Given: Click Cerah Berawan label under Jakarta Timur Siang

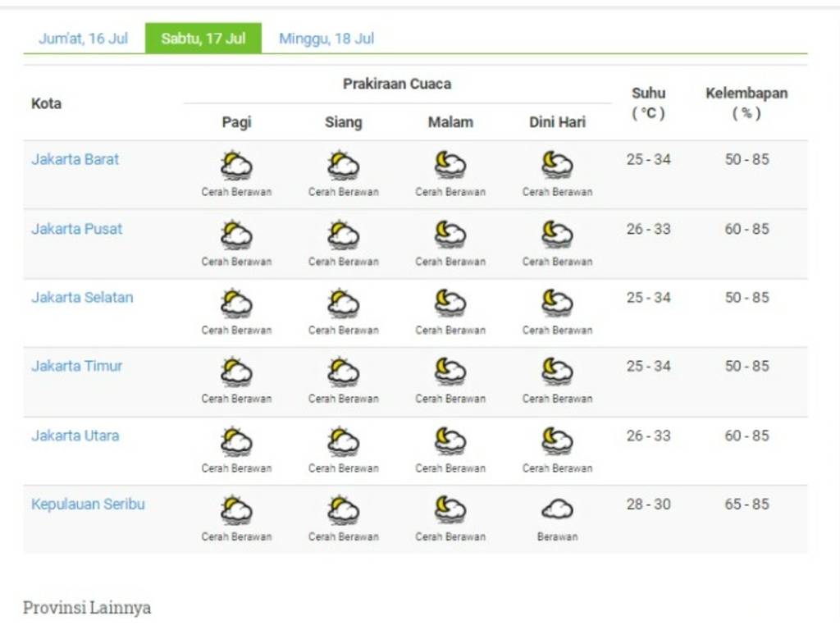Looking at the screenshot, I should coord(344,399).
